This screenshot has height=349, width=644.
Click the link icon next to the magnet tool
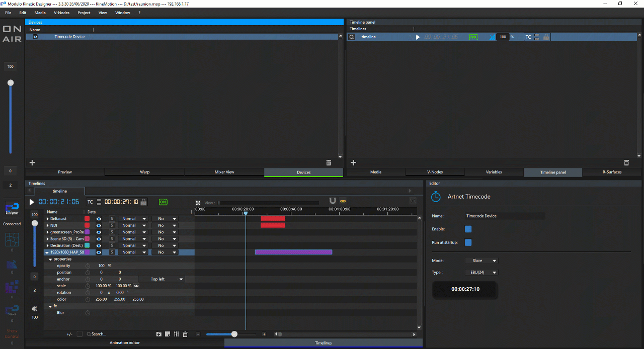pos(343,200)
